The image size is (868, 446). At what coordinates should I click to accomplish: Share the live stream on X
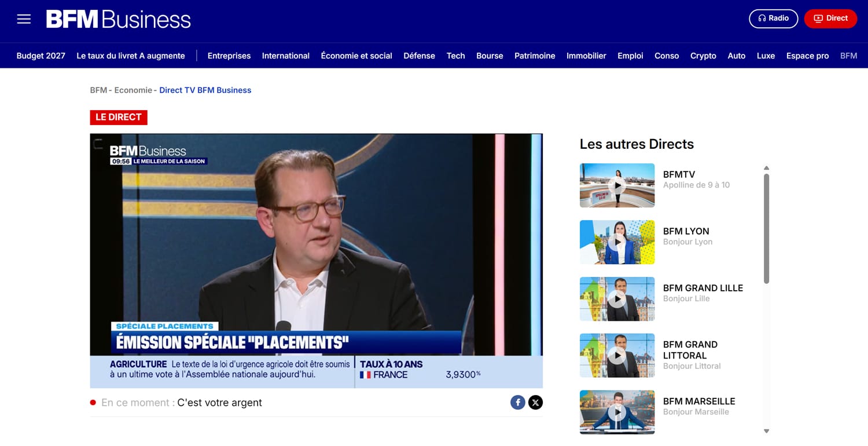click(x=535, y=402)
